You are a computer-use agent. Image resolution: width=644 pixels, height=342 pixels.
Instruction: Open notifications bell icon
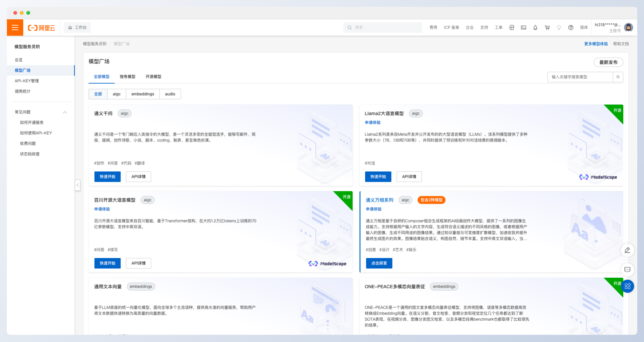click(x=535, y=28)
